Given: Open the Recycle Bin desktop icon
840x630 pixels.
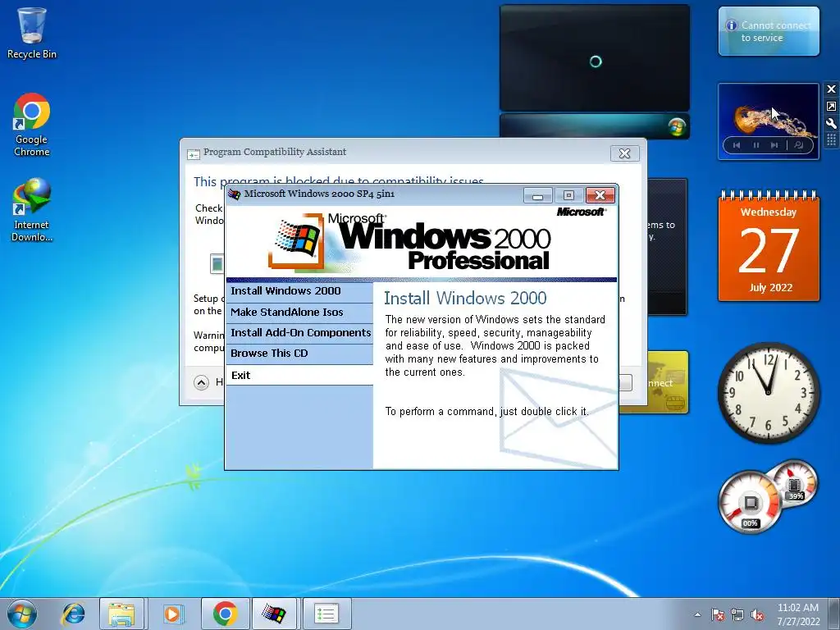Looking at the screenshot, I should click(32, 33).
